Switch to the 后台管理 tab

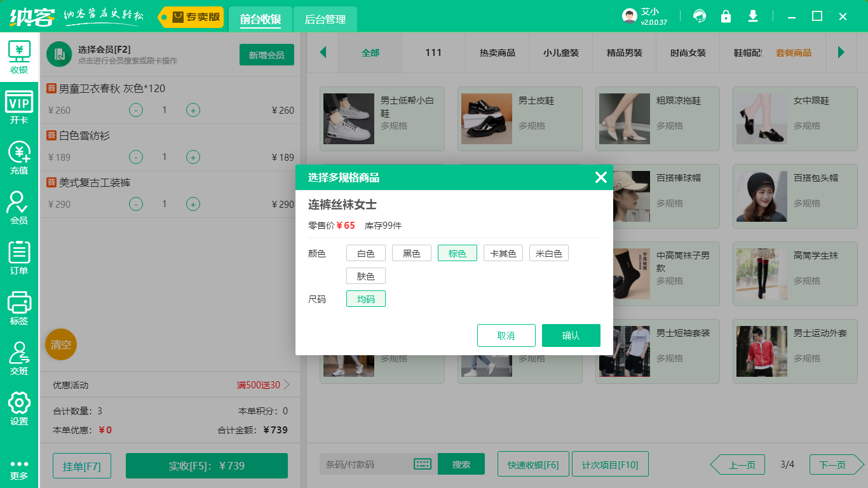pos(325,19)
